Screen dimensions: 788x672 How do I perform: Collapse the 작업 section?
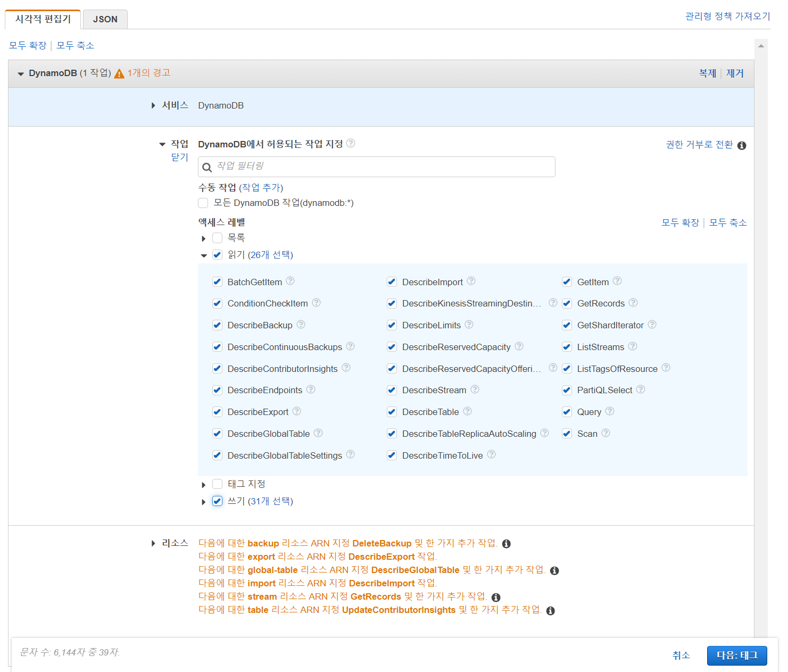click(162, 144)
